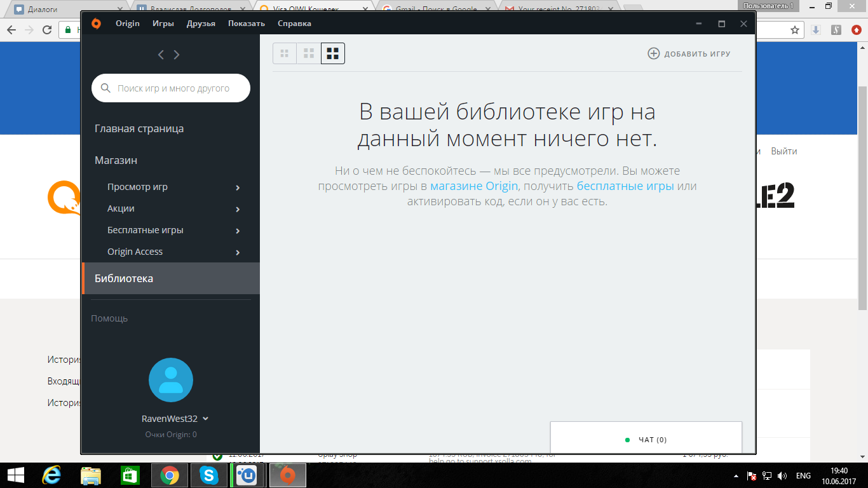
Task: Open the Друзья menu
Action: [x=201, y=24]
